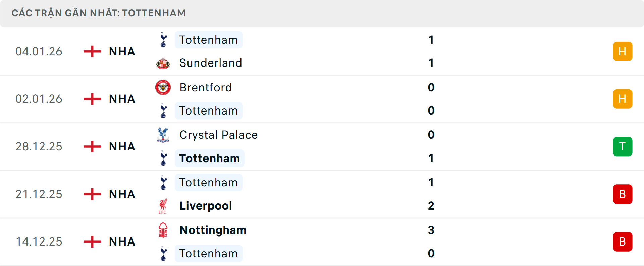The image size is (644, 266).
Task: Click the score 1-2 for the Liverpool match
Action: pyautogui.click(x=431, y=194)
